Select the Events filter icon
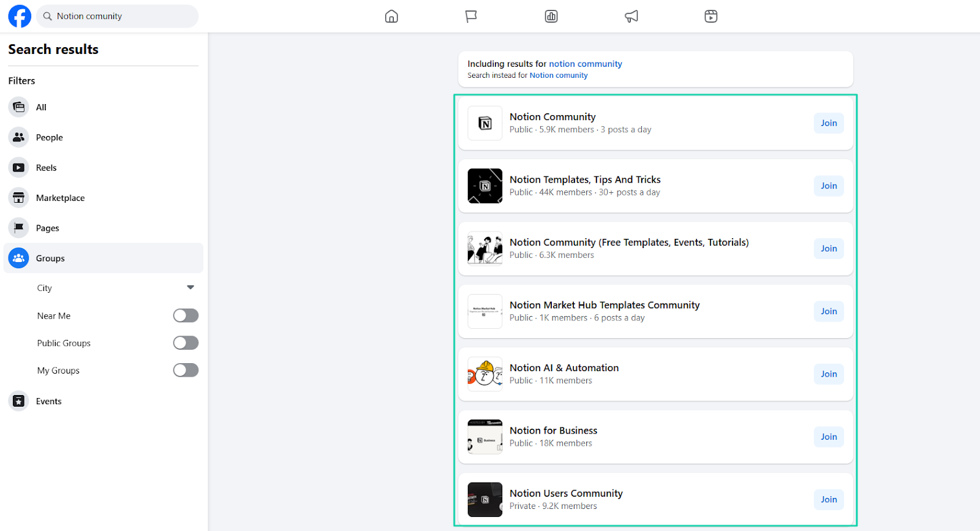This screenshot has width=980, height=531. point(19,401)
